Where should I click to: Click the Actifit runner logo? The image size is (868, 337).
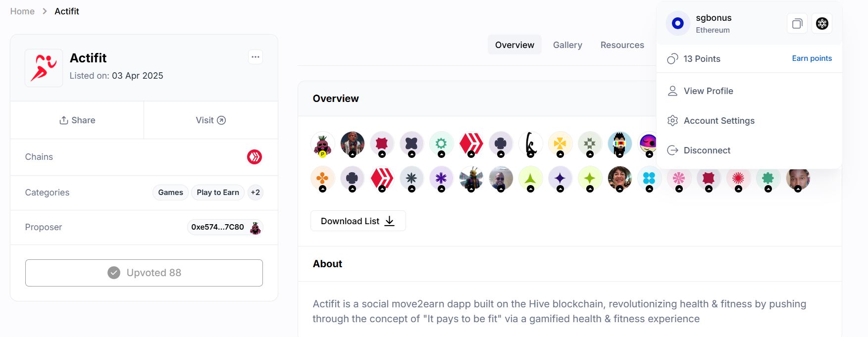pos(44,68)
